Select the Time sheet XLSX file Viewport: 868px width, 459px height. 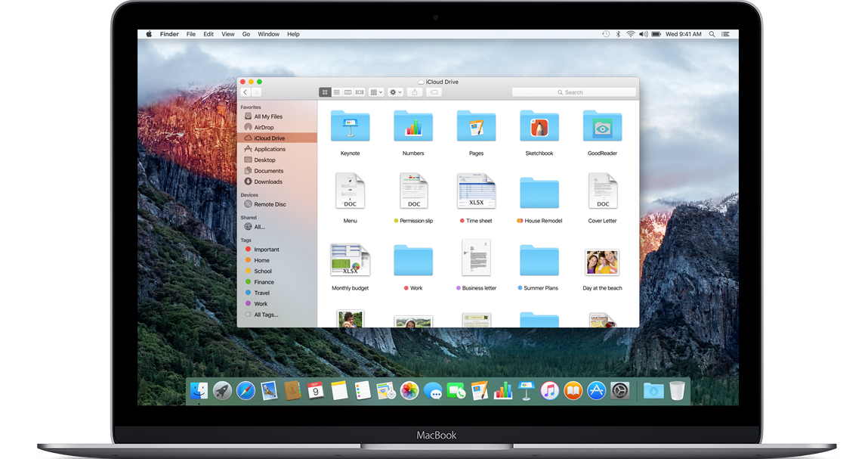click(x=476, y=191)
